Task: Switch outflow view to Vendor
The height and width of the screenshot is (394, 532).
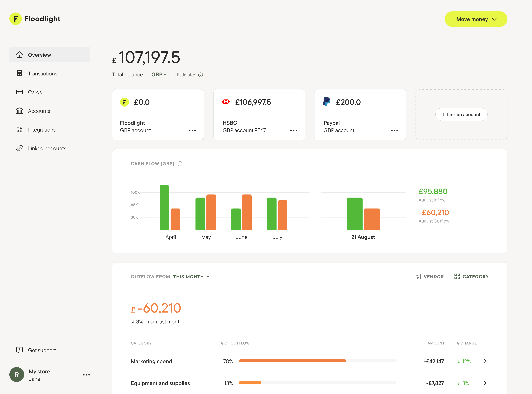Action: [x=430, y=277]
